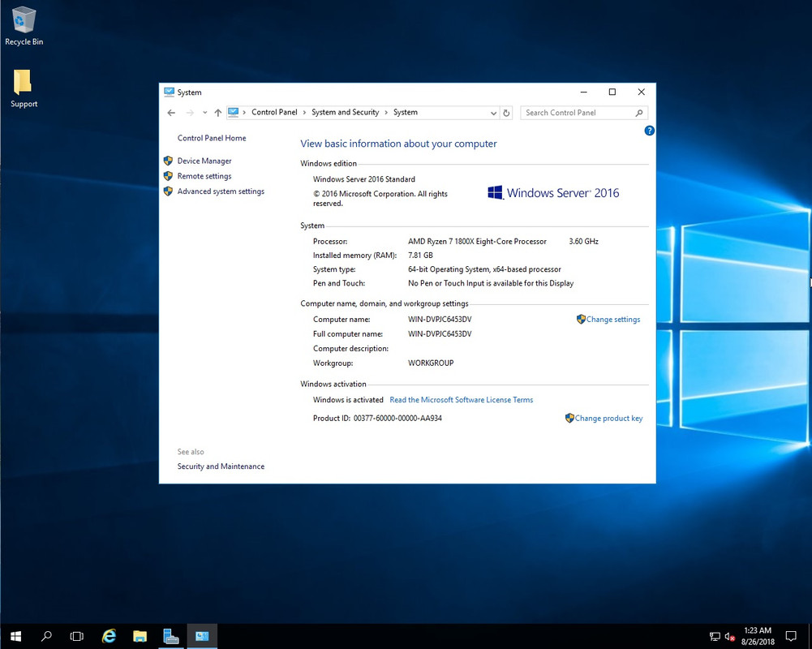This screenshot has width=812, height=649.
Task: Click System Control Panel taskbar button
Action: 202,636
